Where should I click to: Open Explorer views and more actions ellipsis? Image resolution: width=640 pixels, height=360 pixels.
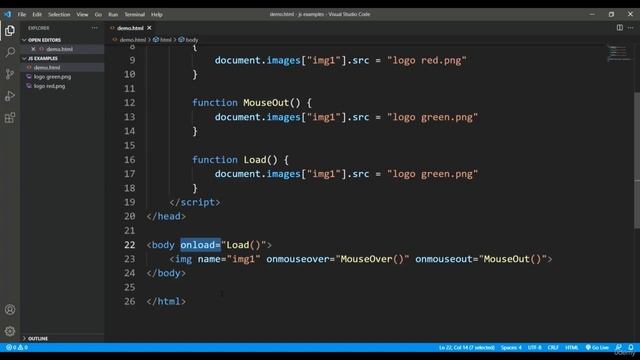pyautogui.click(x=95, y=28)
